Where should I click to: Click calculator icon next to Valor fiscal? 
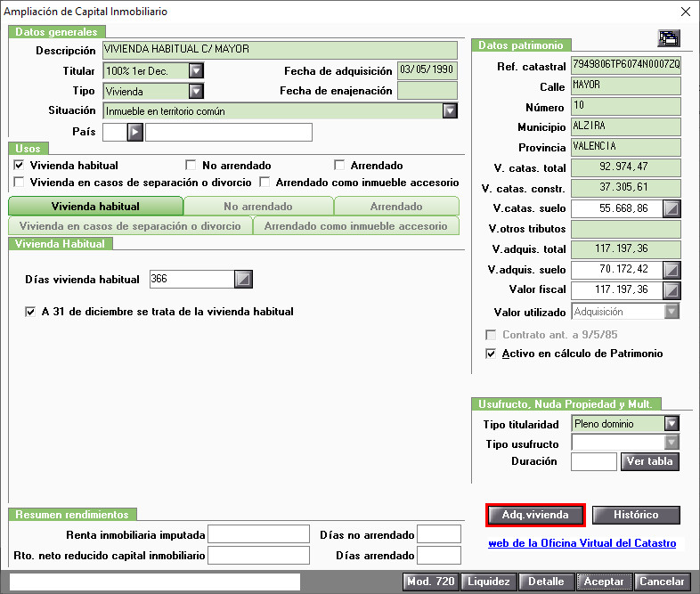pyautogui.click(x=672, y=290)
